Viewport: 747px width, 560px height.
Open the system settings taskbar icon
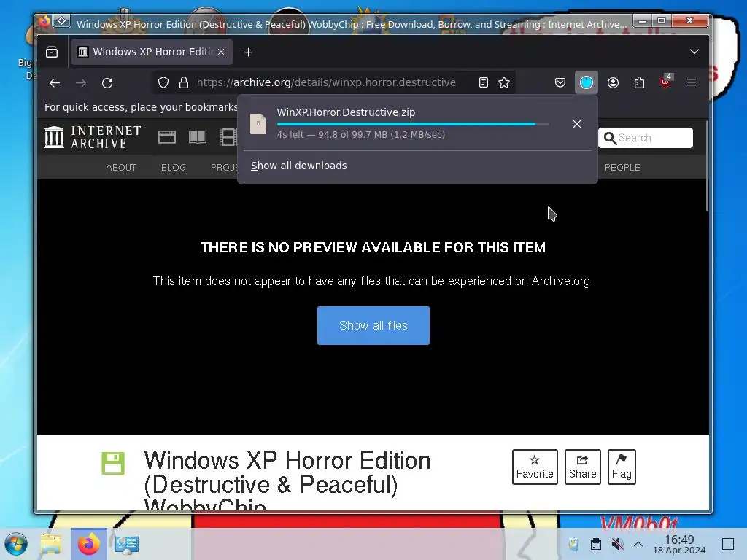click(127, 544)
